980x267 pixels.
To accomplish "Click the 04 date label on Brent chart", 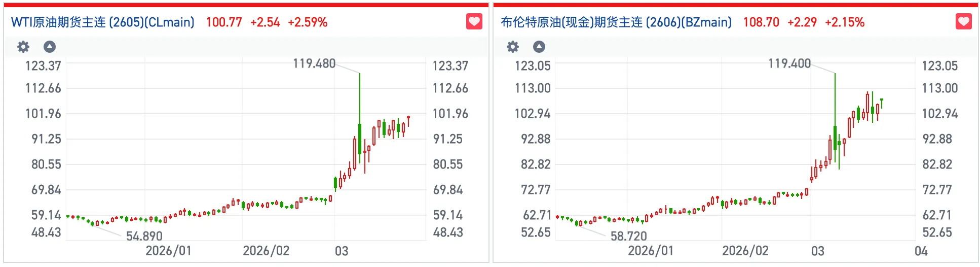I will 921,251.
